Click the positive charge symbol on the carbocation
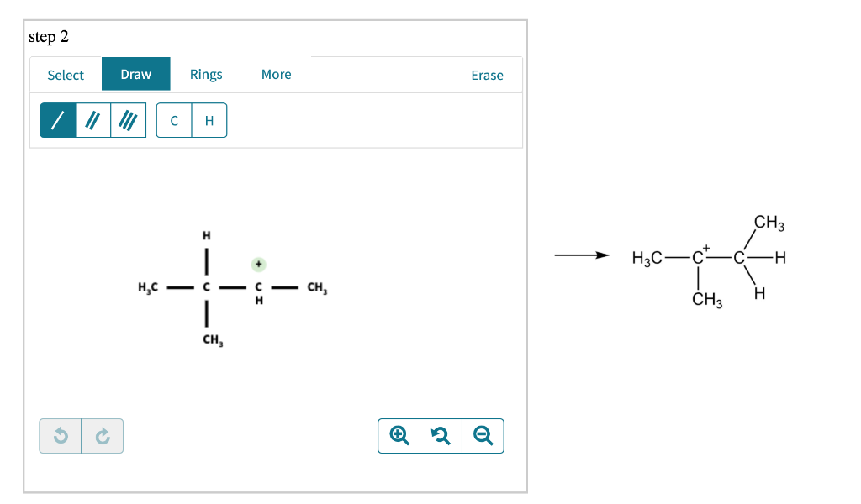Screen dimensions: 861x504 [x=258, y=264]
